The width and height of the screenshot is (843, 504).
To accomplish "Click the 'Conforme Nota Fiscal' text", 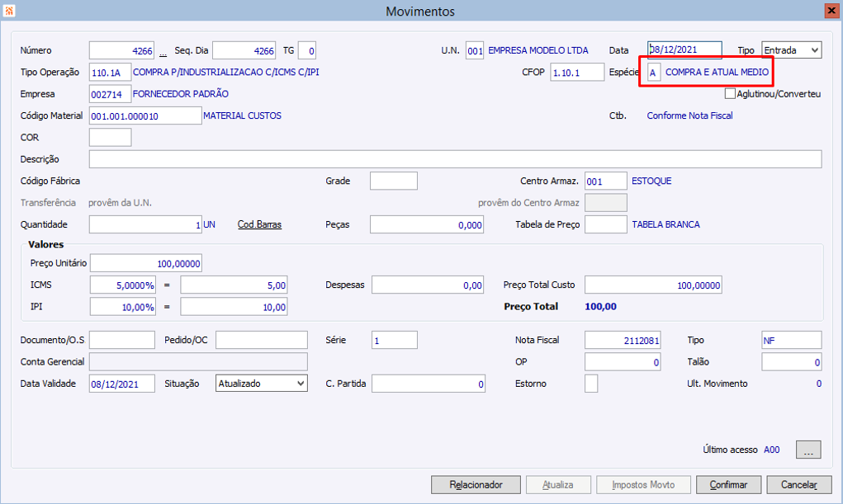I will pos(689,115).
